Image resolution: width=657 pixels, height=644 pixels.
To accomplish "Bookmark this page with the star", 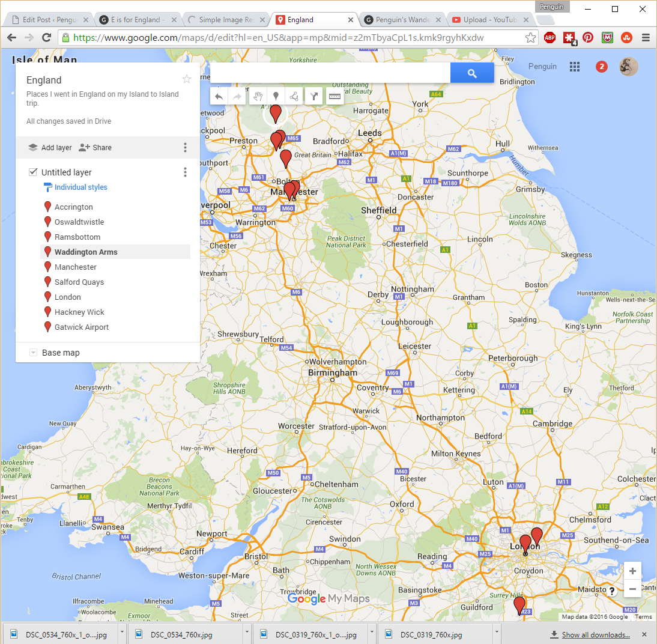I will tap(530, 38).
